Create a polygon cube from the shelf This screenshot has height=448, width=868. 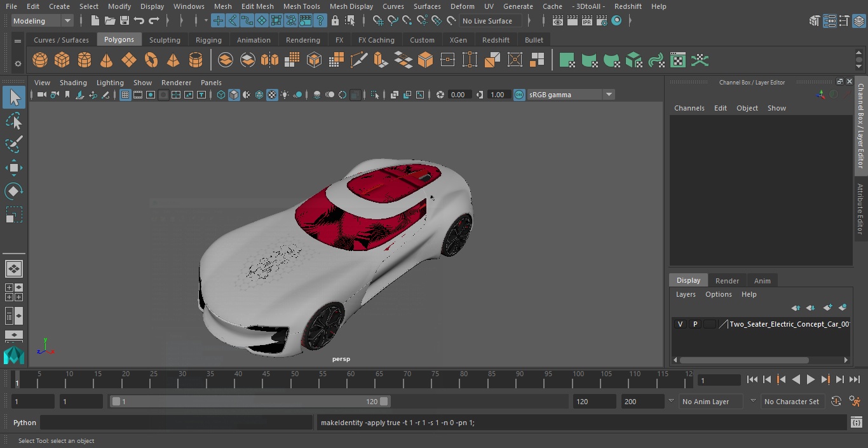click(x=62, y=60)
